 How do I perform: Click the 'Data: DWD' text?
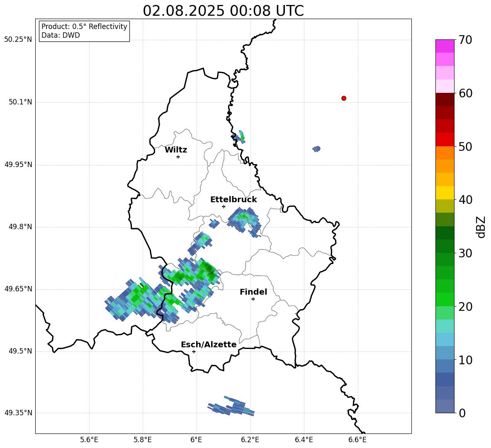61,35
